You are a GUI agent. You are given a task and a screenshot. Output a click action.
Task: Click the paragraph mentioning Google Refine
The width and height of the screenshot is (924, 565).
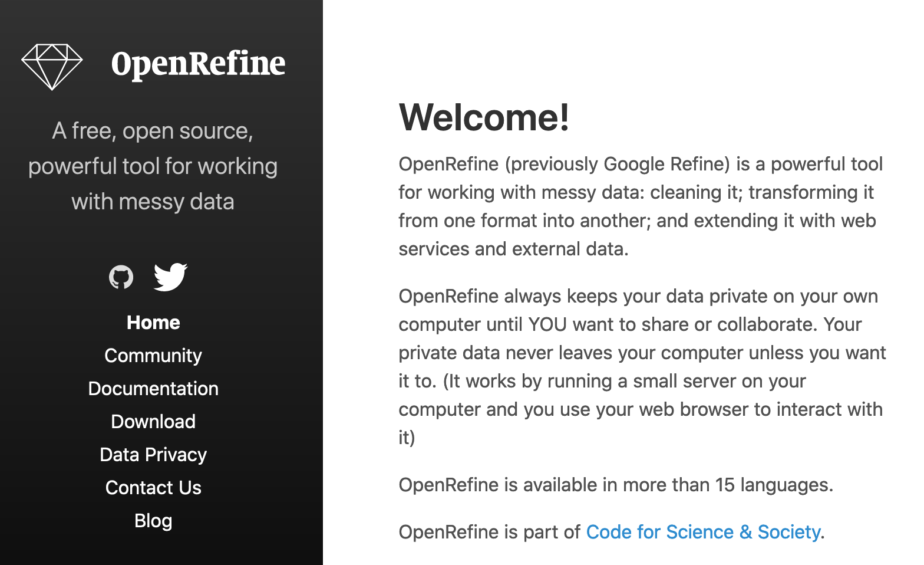click(x=641, y=206)
